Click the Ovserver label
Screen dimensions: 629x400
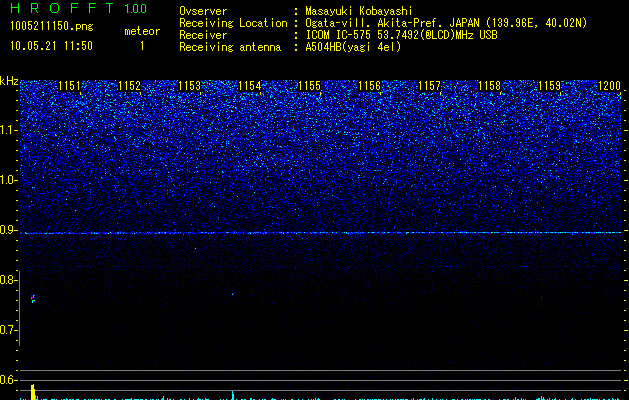coord(203,11)
